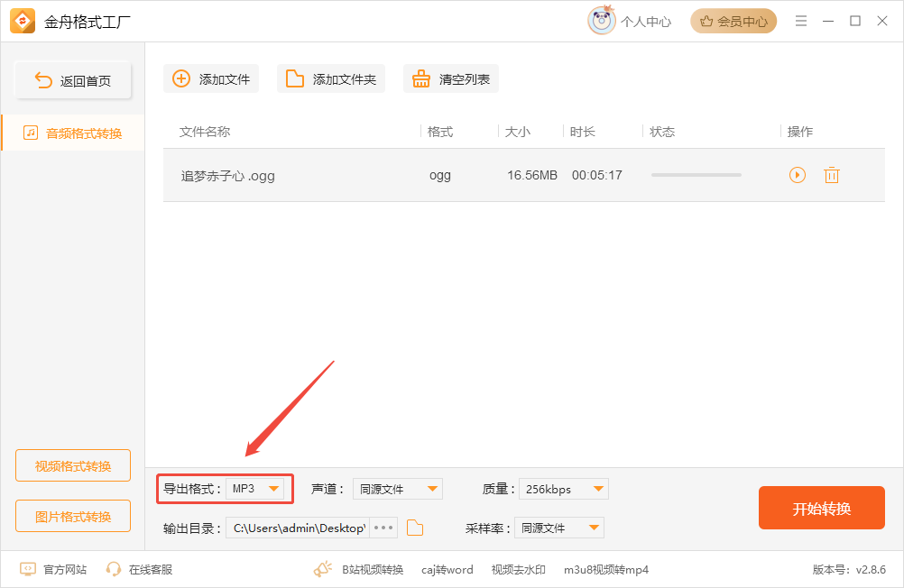904x588 pixels.
Task: Open 声道 channel dropdown
Action: [398, 489]
